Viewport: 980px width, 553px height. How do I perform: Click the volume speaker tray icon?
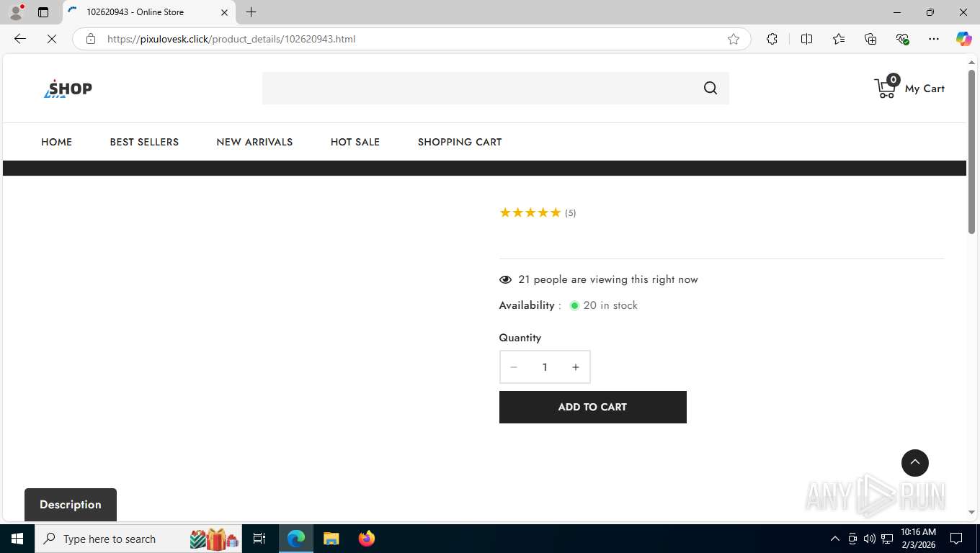coord(870,539)
